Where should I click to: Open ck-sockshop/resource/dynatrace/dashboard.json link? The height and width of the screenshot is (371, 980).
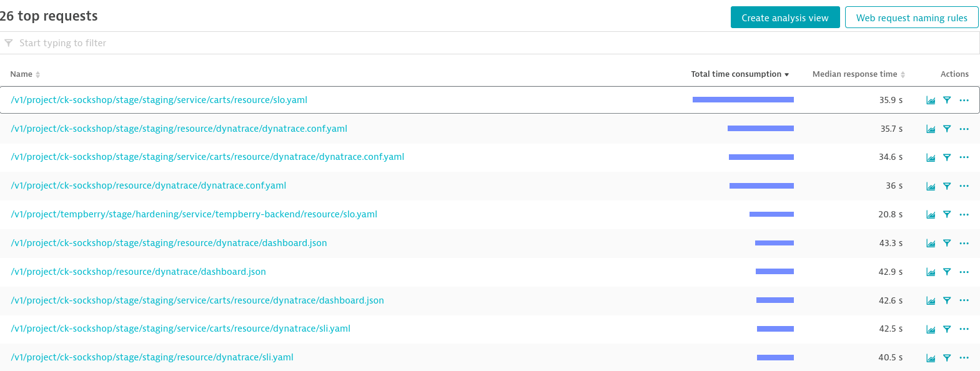[x=139, y=272]
